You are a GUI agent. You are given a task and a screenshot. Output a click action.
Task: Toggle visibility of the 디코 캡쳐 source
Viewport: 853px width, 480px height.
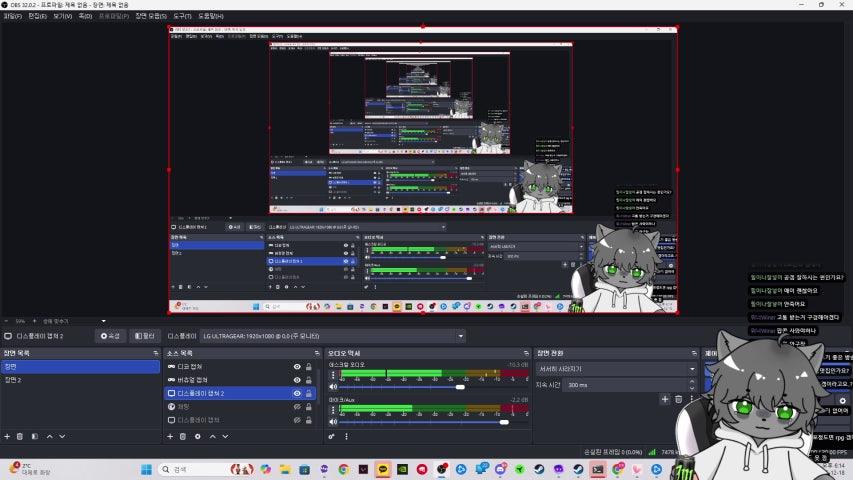pos(296,367)
